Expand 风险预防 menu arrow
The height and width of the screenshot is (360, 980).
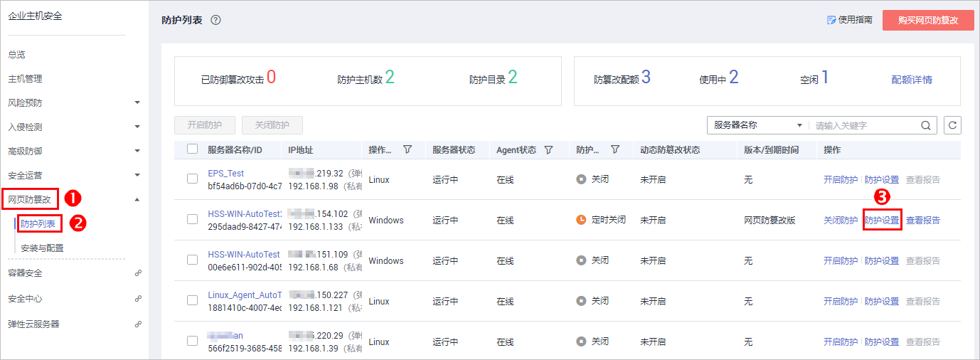137,103
